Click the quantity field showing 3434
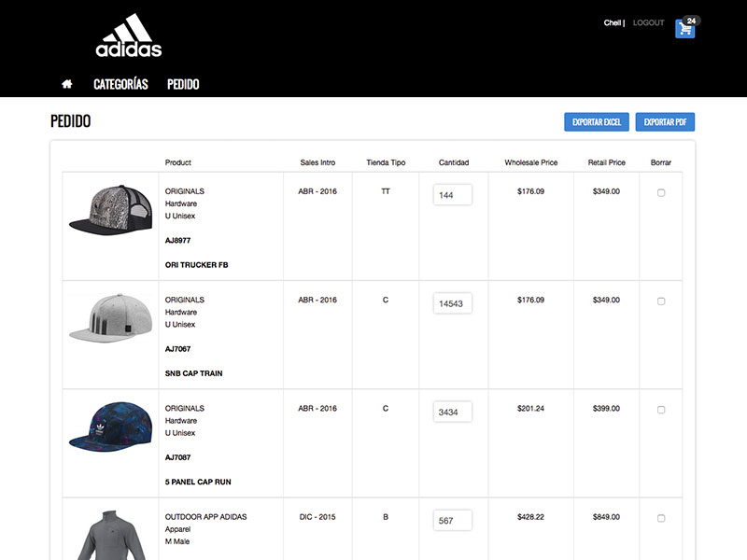The height and width of the screenshot is (560, 747). click(x=453, y=412)
